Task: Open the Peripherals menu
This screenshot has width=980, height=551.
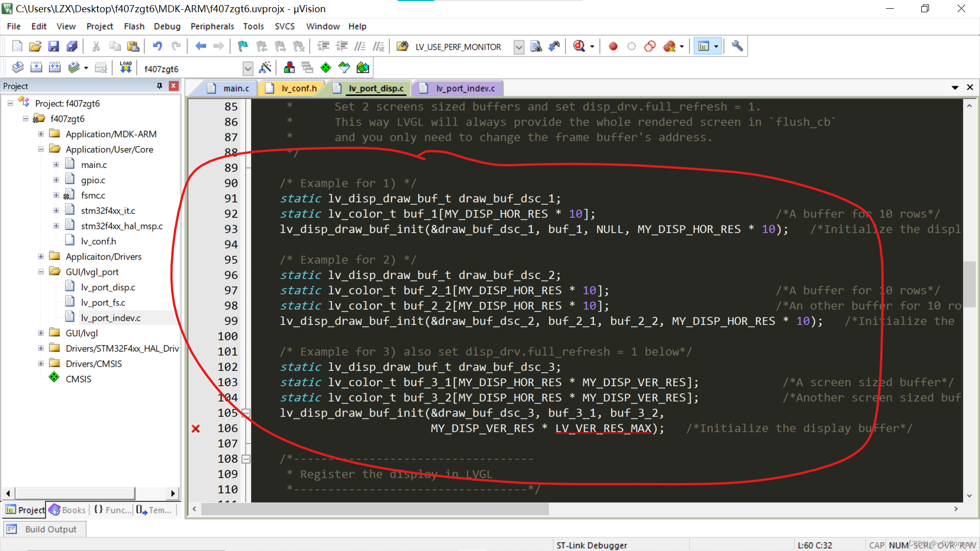Action: (x=211, y=26)
